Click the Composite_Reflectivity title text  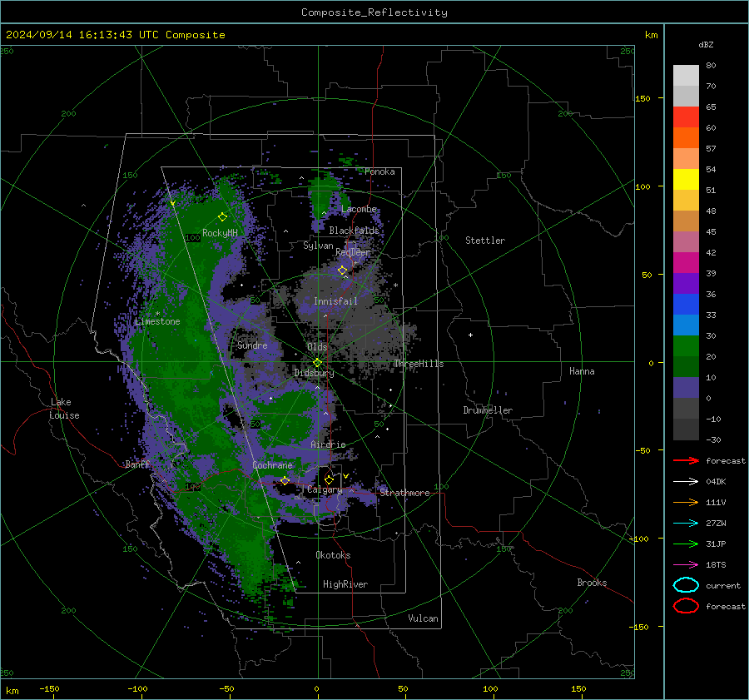coord(374,12)
